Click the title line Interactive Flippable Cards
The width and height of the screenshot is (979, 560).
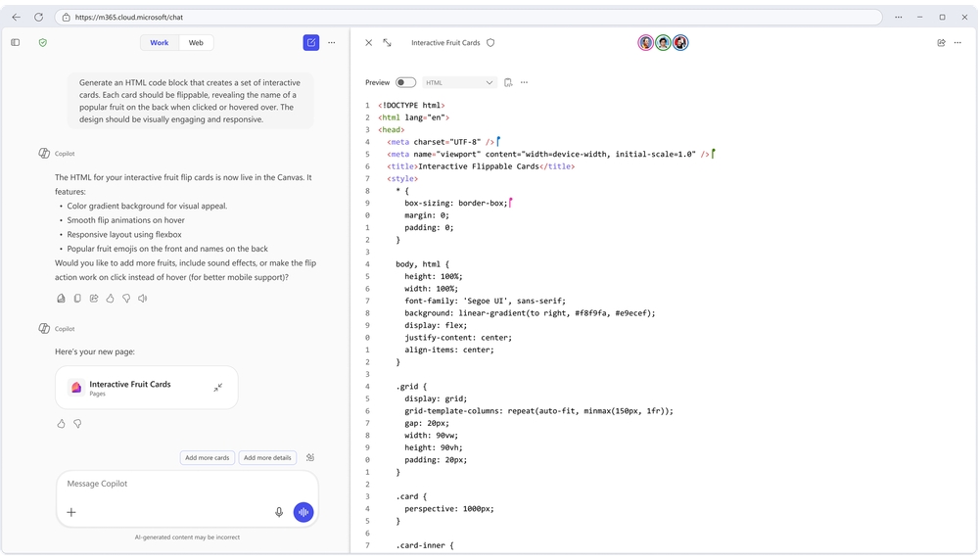pos(481,166)
